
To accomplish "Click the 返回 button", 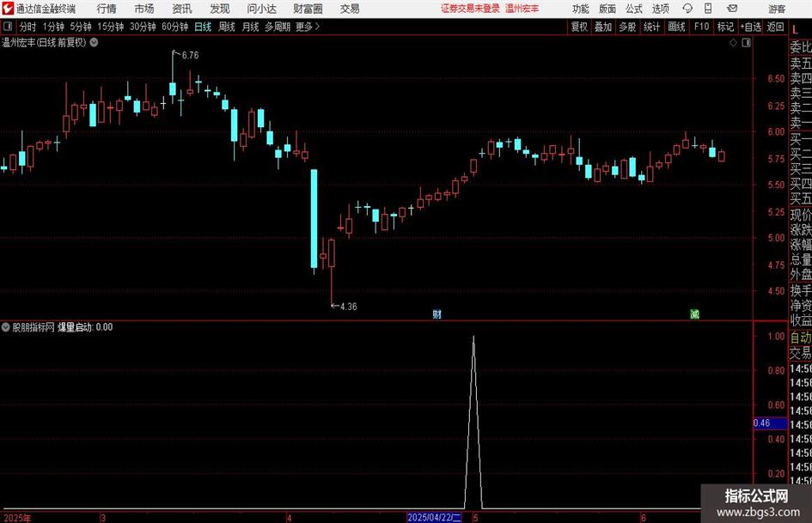I will click(775, 27).
